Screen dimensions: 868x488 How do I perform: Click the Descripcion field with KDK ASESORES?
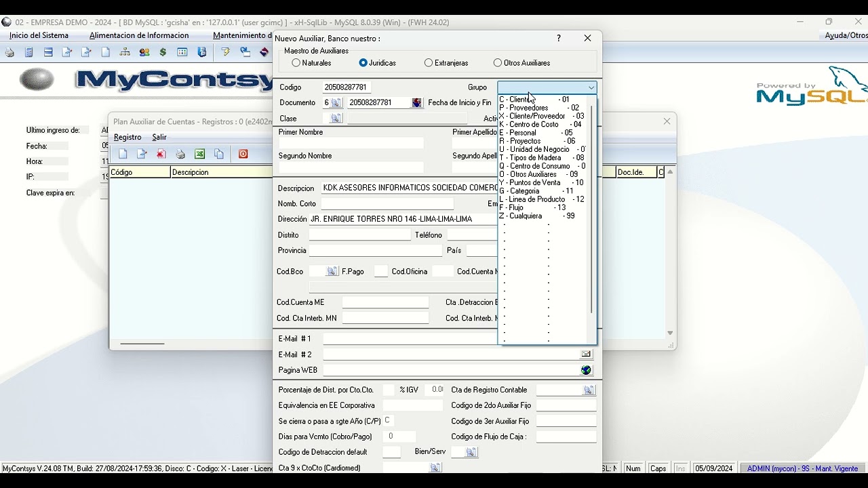(410, 188)
